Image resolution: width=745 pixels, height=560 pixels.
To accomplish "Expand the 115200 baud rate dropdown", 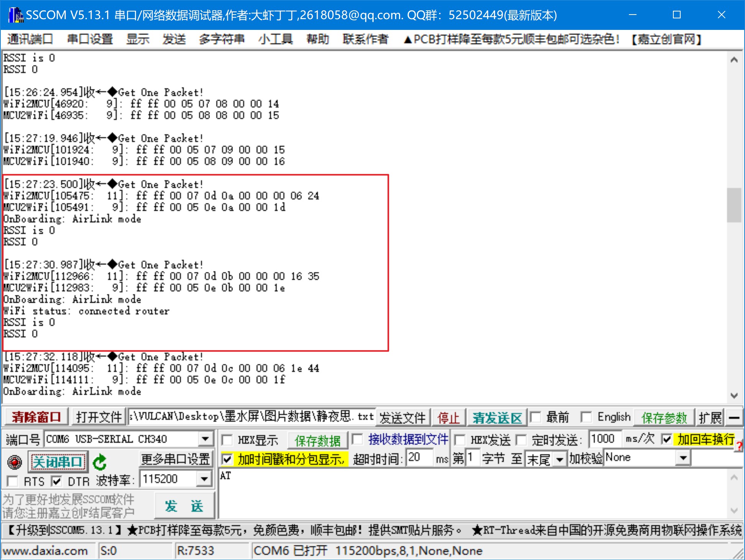I will tap(204, 479).
